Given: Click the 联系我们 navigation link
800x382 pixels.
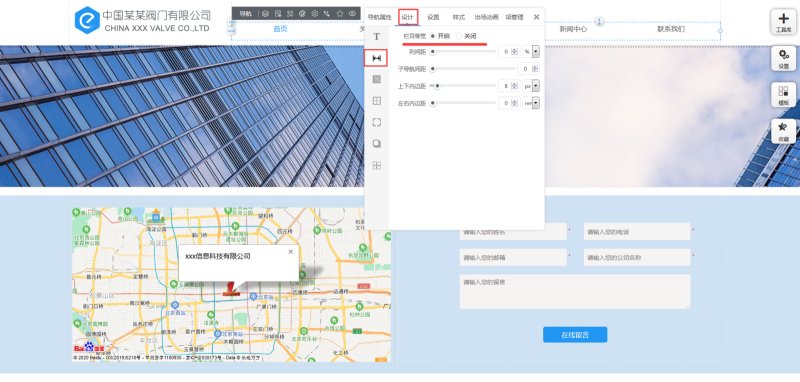Looking at the screenshot, I should click(670, 29).
